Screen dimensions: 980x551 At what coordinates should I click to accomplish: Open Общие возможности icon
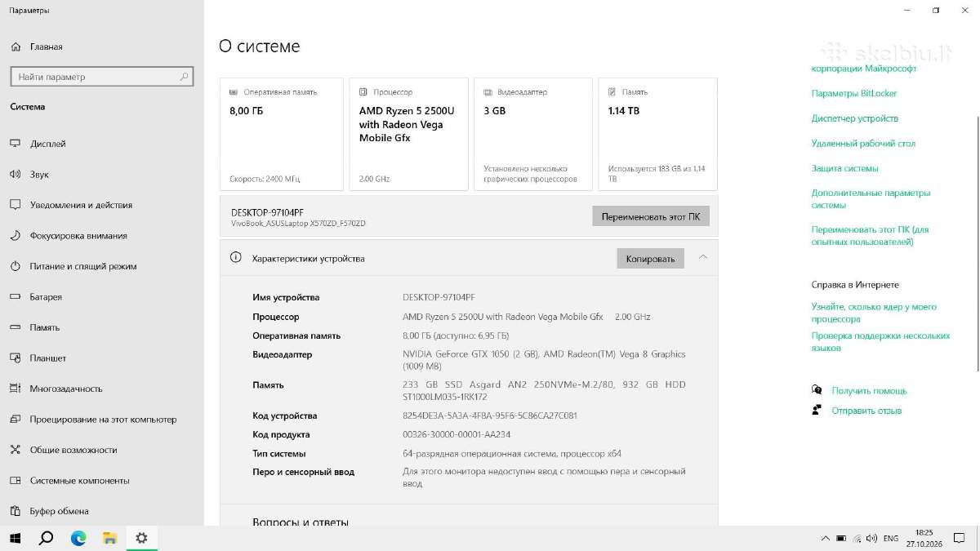pyautogui.click(x=15, y=450)
